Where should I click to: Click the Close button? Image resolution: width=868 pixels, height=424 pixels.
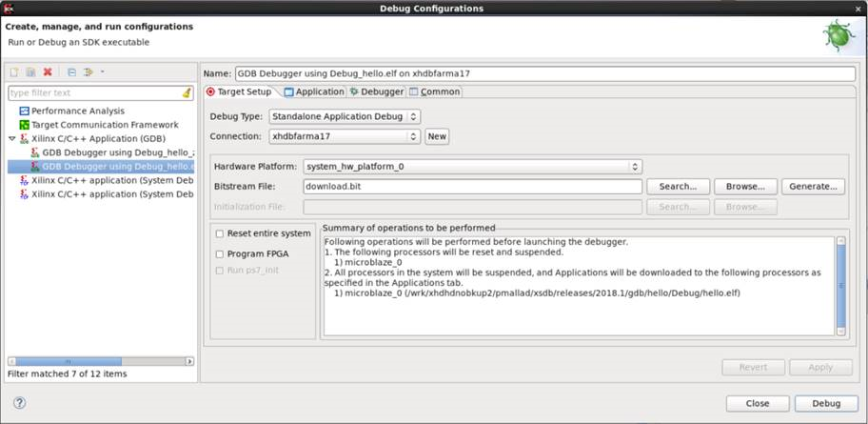pyautogui.click(x=758, y=403)
